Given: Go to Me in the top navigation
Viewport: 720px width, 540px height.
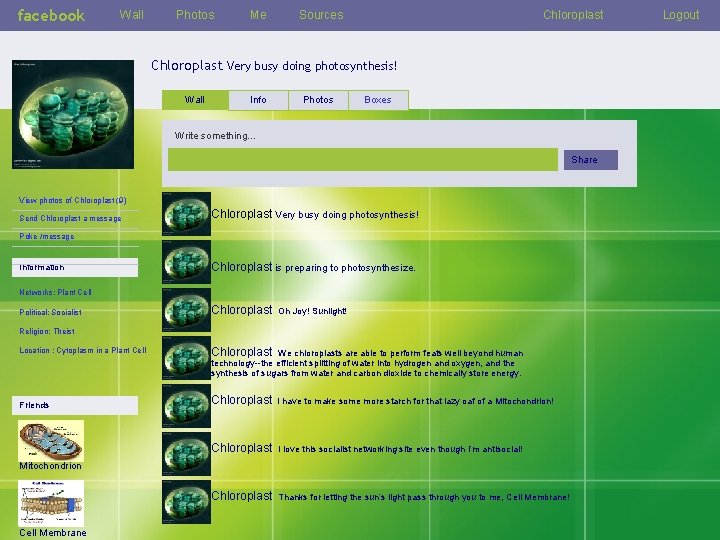Looking at the screenshot, I should [258, 15].
